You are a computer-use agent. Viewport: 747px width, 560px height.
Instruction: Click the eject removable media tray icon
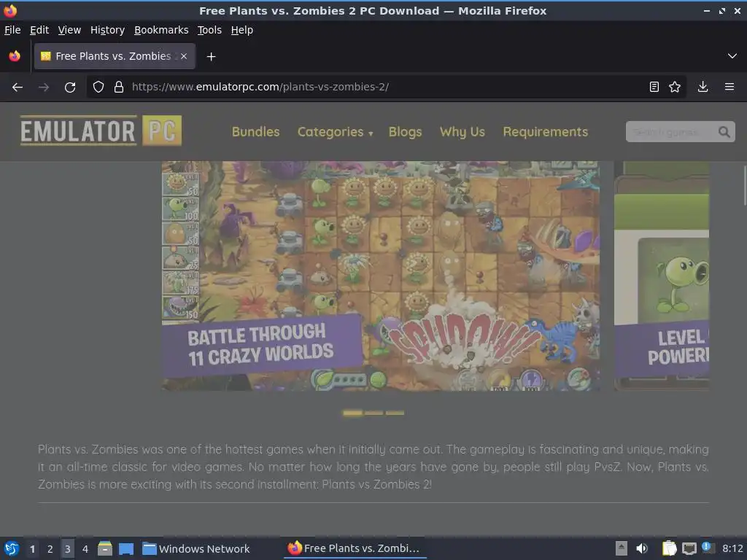coord(622,548)
